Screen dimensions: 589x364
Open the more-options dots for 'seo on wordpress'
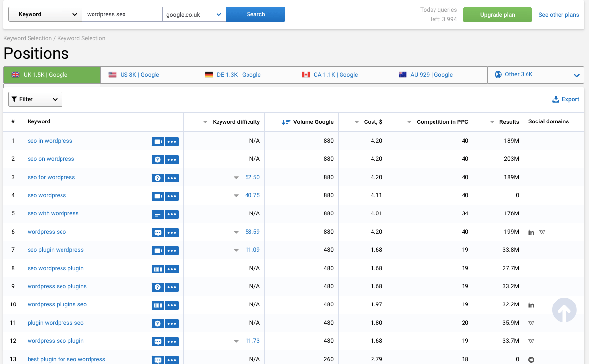pyautogui.click(x=172, y=160)
